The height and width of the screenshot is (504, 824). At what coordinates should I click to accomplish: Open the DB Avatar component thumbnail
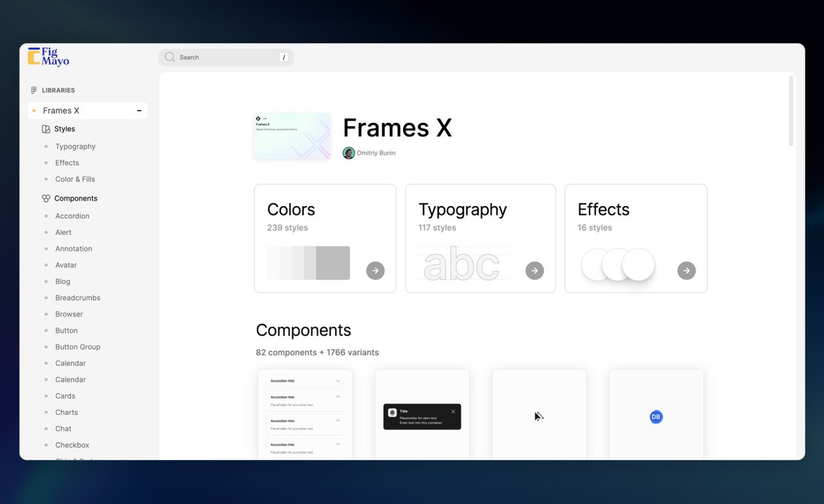click(656, 414)
